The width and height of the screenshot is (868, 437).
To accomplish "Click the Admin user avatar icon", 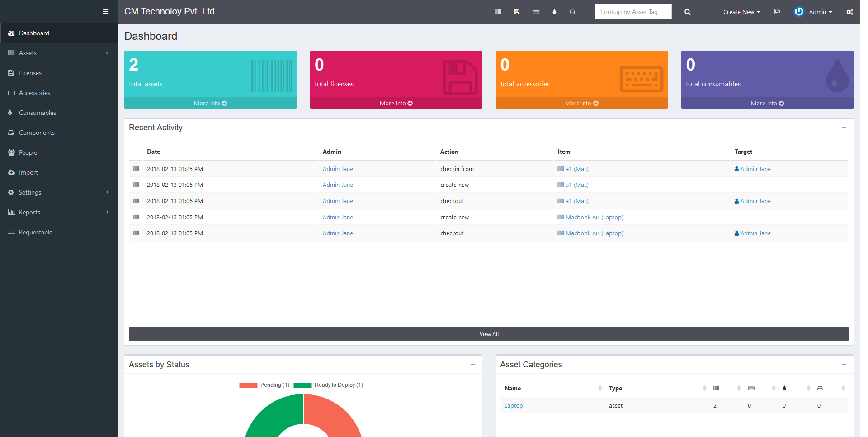I will 799,11.
